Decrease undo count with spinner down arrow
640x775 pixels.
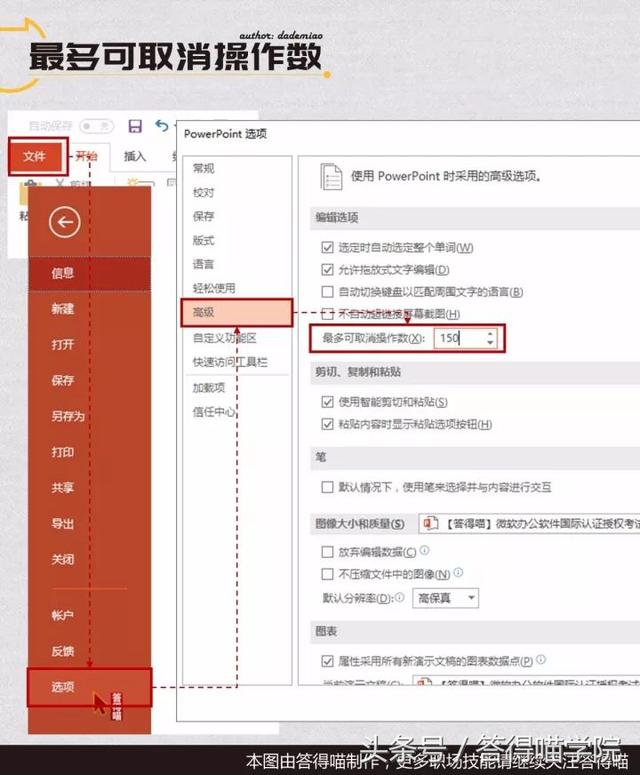point(490,343)
